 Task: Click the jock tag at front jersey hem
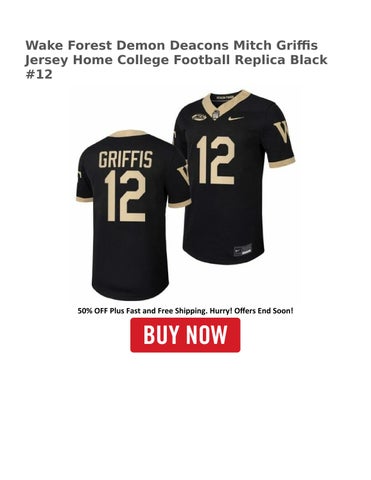[x=243, y=250]
